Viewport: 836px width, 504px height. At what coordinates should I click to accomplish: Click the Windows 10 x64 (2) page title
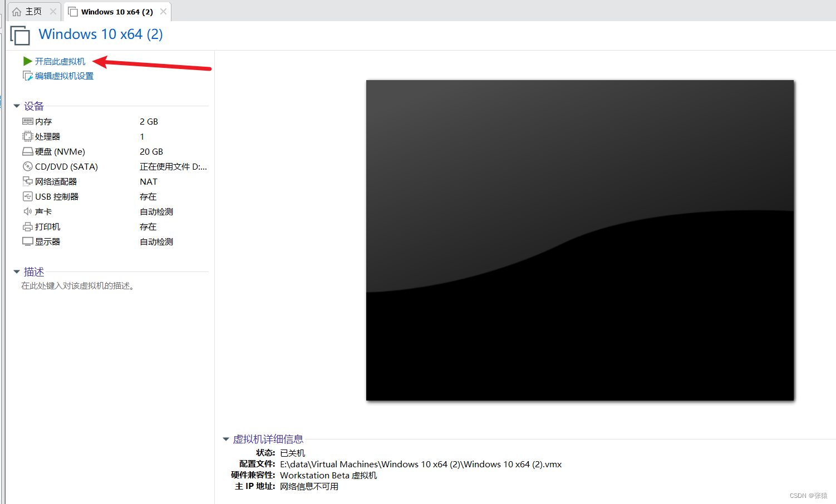(x=101, y=34)
